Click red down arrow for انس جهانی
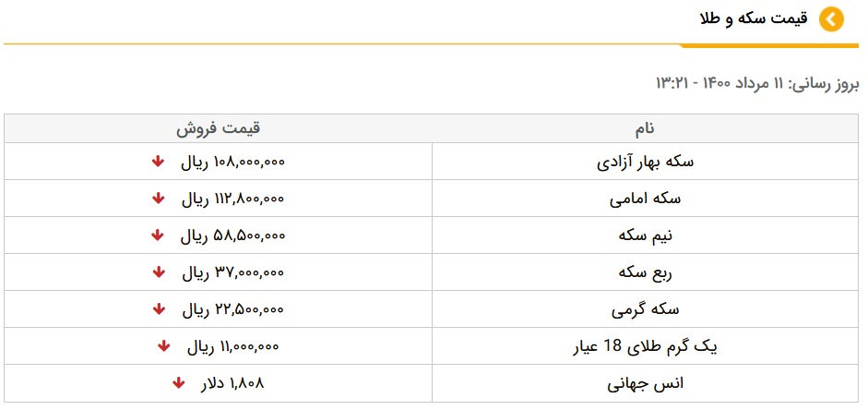Image resolution: width=868 pixels, height=410 pixels. (178, 383)
